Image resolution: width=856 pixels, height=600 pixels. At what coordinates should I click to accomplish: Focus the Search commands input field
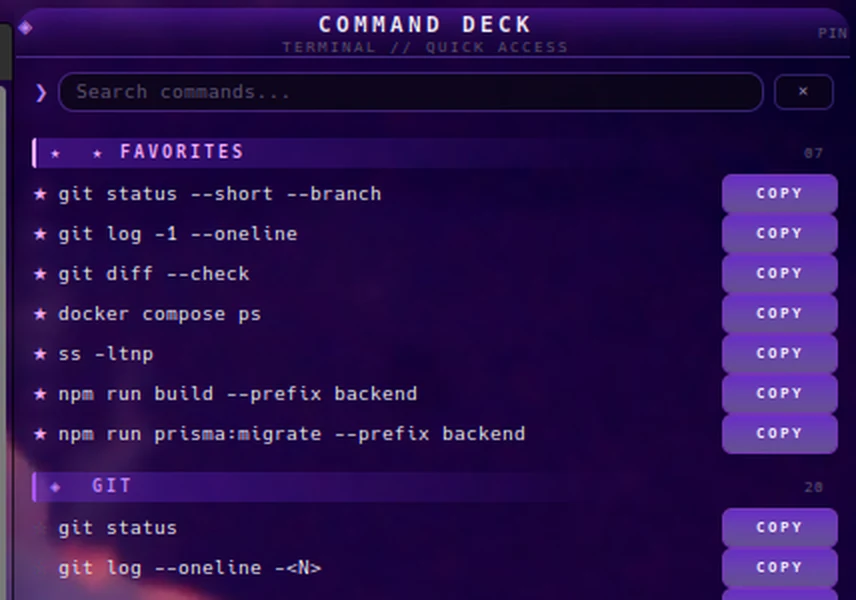(x=411, y=92)
